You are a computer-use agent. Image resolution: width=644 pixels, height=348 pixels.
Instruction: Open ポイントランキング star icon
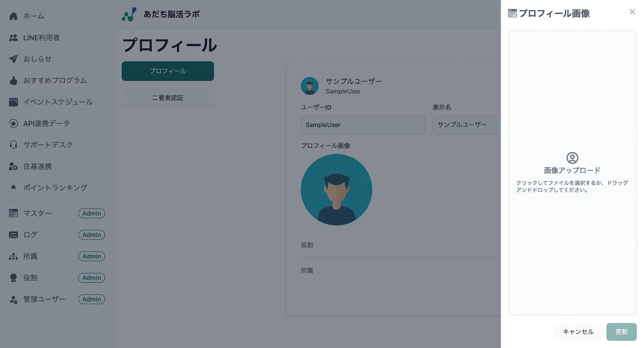tap(14, 187)
